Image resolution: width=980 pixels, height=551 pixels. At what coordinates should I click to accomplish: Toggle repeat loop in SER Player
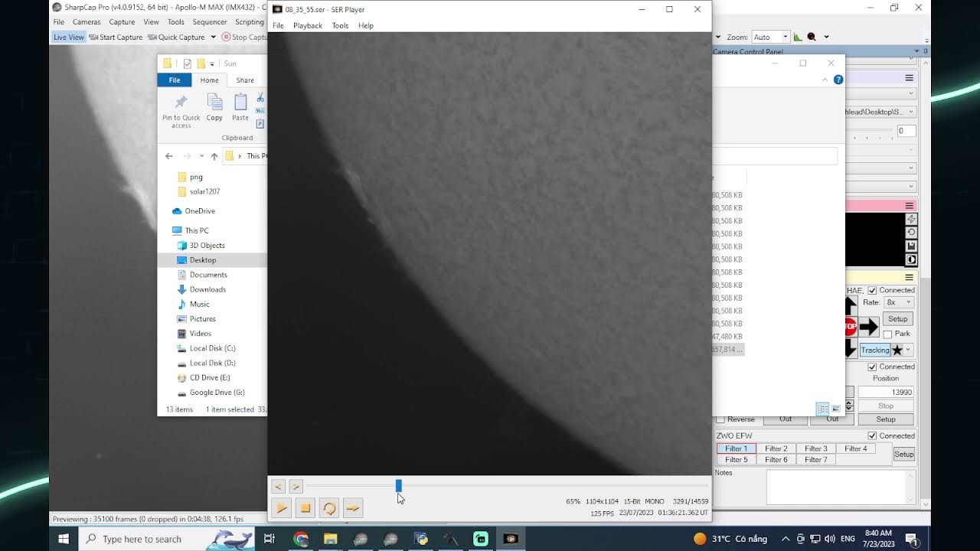click(328, 507)
